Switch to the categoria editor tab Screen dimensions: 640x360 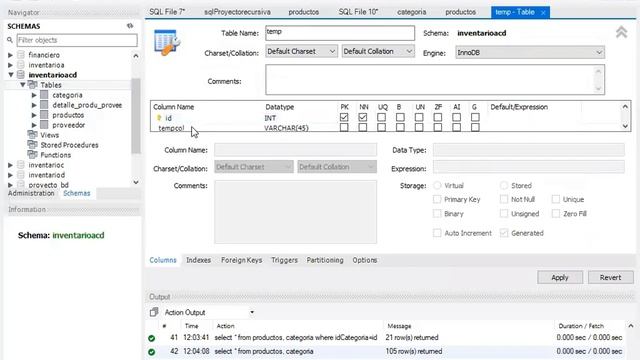411,12
